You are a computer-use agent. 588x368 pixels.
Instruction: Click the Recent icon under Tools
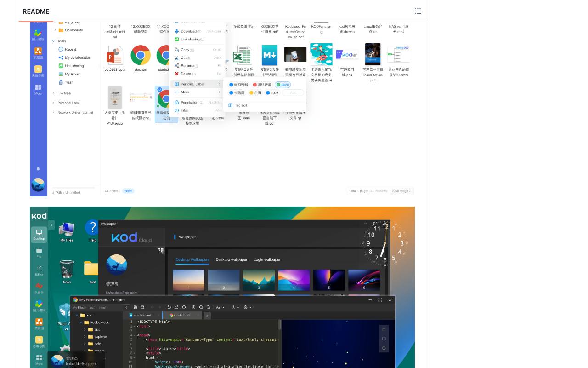pos(61,49)
